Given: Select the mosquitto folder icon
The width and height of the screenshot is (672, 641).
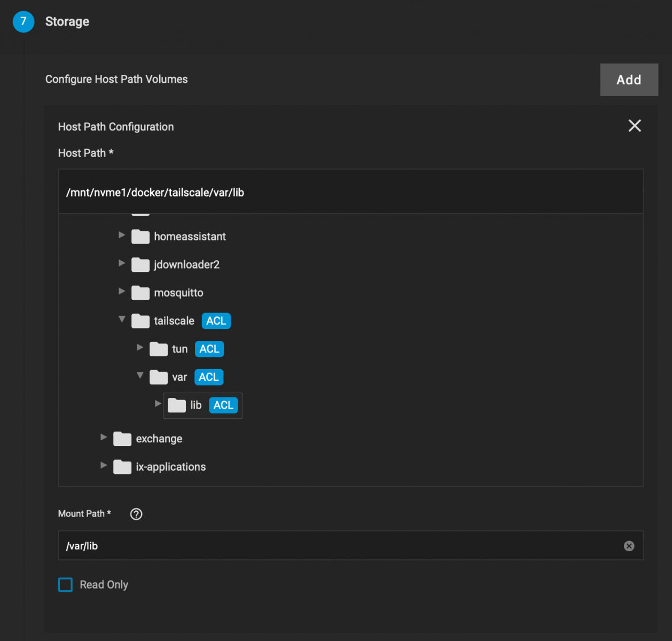Looking at the screenshot, I should coord(140,293).
